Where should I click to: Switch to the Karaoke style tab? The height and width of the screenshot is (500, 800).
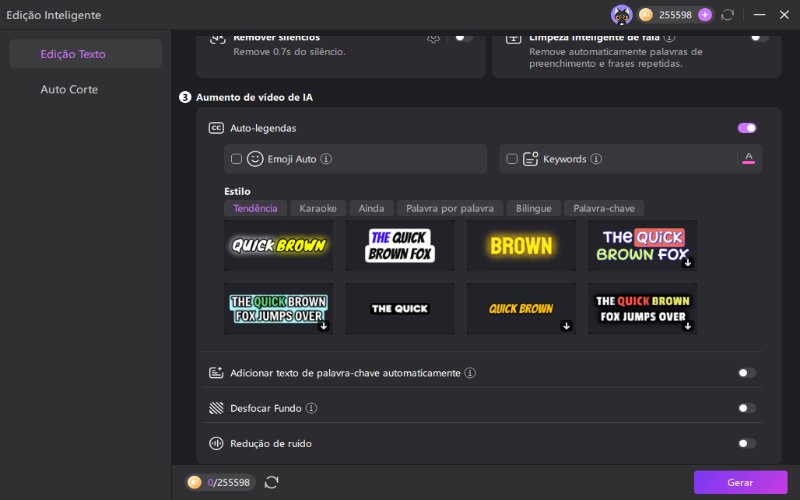click(318, 208)
